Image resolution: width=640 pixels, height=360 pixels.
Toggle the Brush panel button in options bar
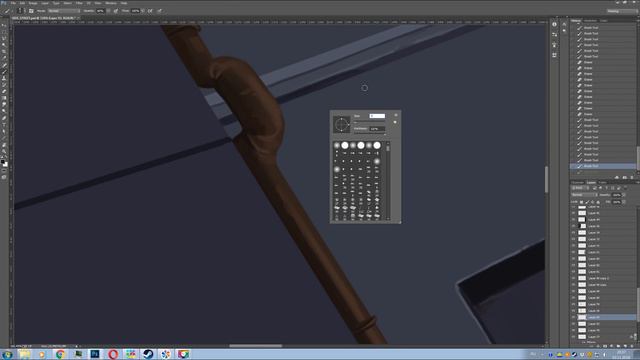[31, 11]
